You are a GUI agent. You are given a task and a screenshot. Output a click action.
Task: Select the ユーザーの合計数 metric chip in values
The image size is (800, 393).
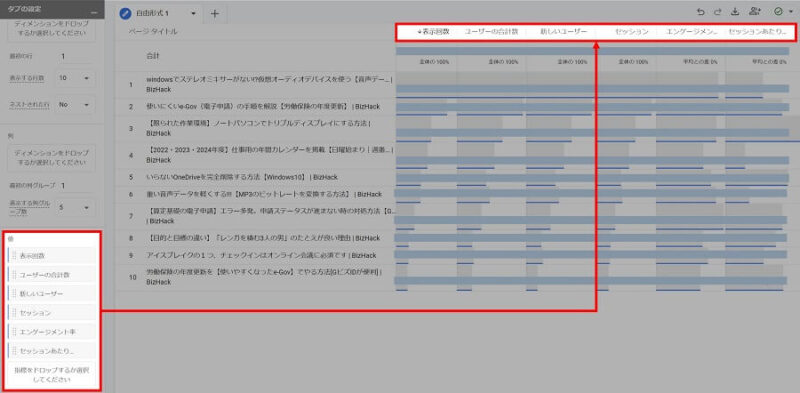tap(52, 275)
